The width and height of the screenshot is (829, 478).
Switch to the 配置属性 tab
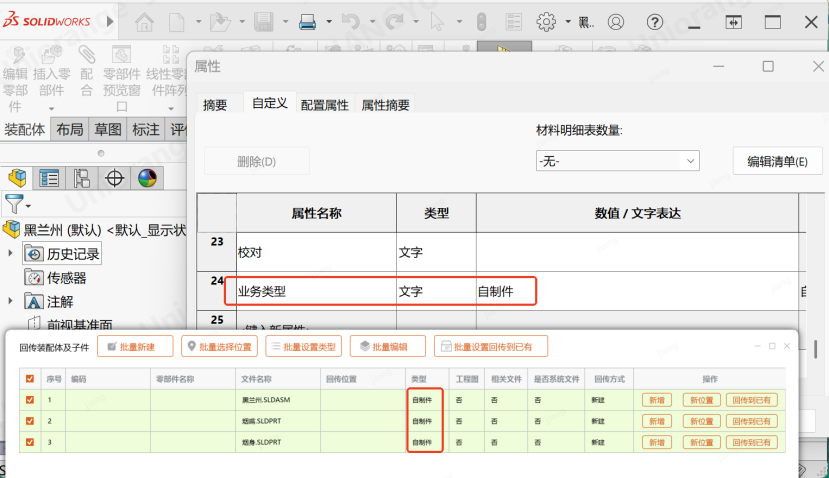click(x=324, y=105)
